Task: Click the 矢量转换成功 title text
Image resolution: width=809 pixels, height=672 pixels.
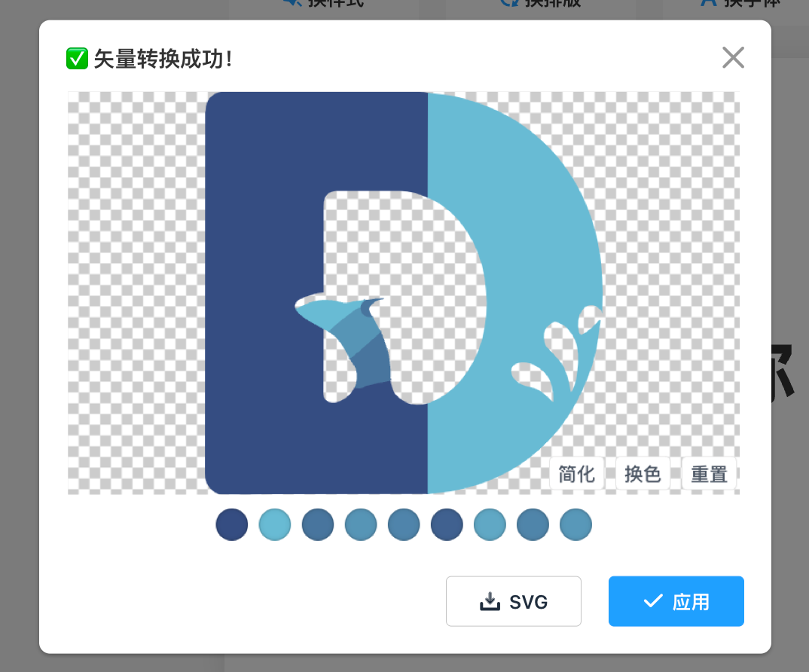Action: tap(163, 59)
